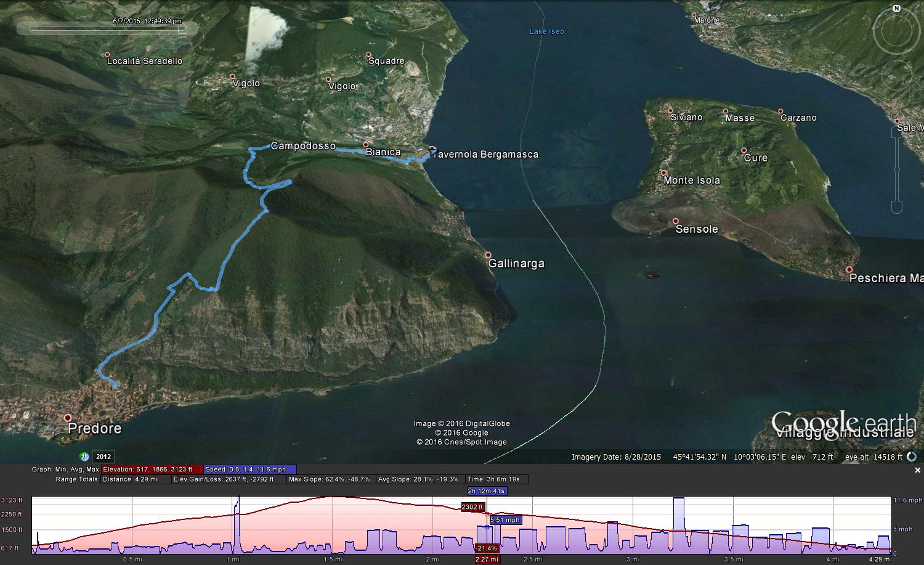Close the elevation profile panel

tap(917, 469)
